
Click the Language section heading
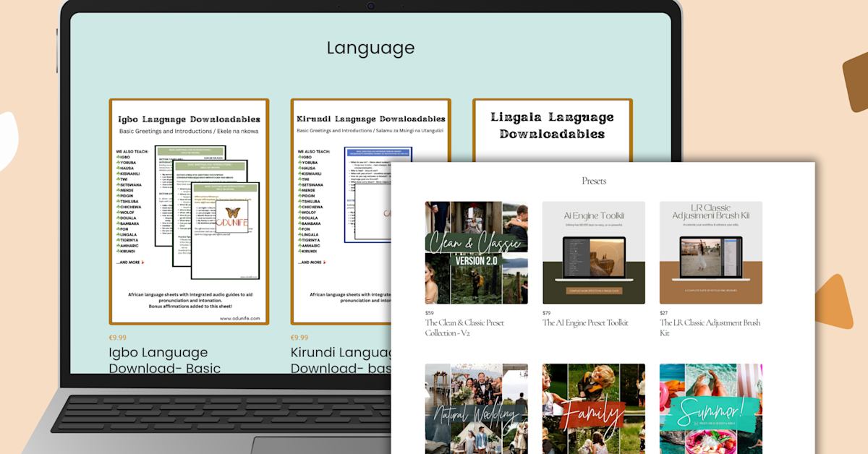[x=370, y=48]
